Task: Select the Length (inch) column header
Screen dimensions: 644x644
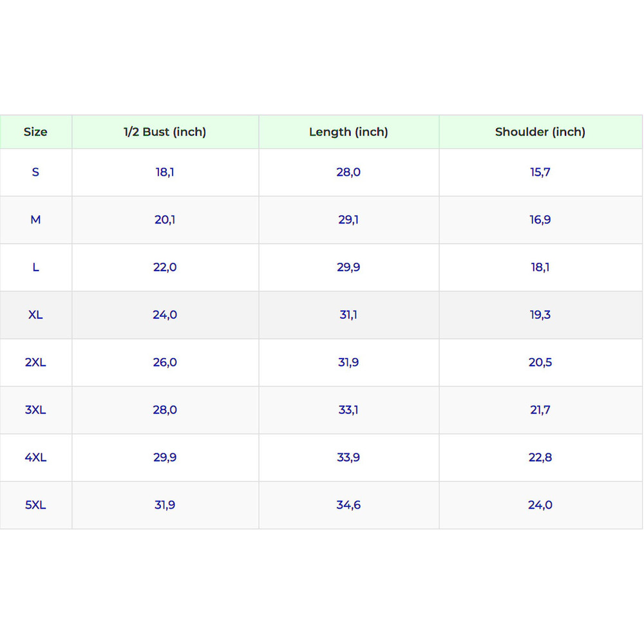Action: coord(348,132)
